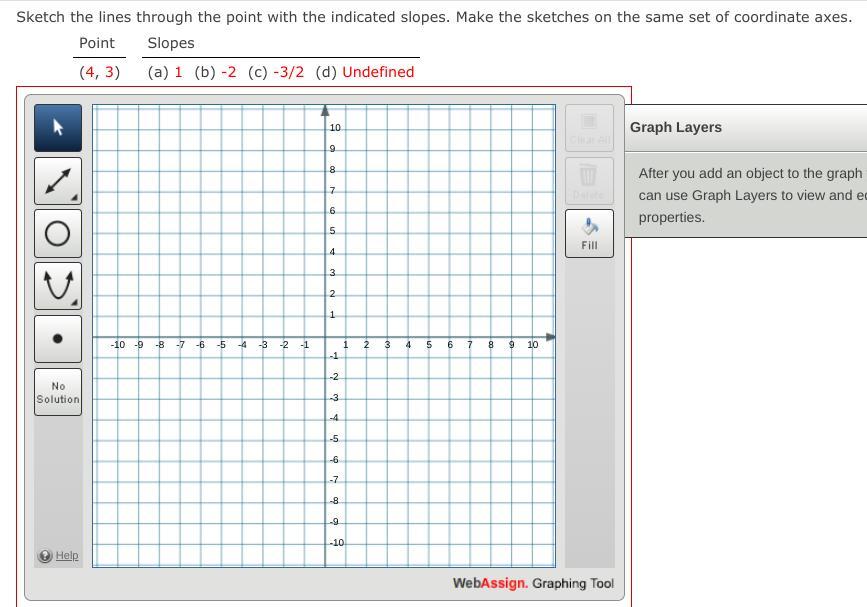Click x-axis label 7
The image size is (867, 607).
coord(470,345)
